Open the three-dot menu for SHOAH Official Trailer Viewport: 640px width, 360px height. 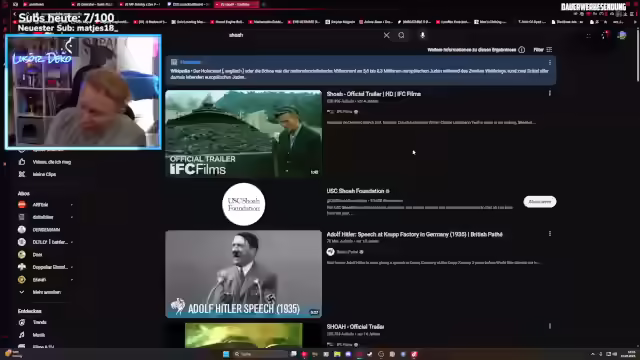coord(550,326)
